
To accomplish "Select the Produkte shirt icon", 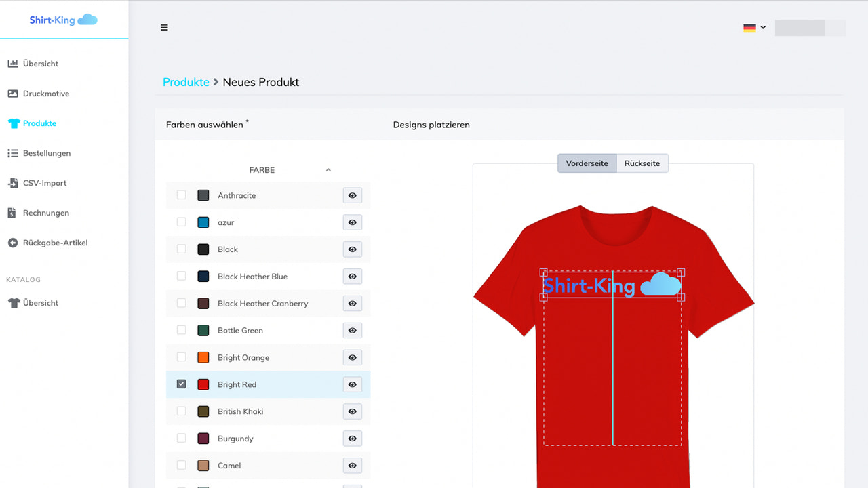I will click(x=14, y=123).
